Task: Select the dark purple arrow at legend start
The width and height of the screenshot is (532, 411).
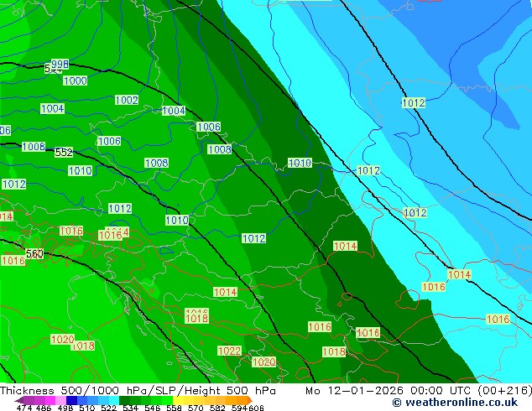Action: [19, 400]
